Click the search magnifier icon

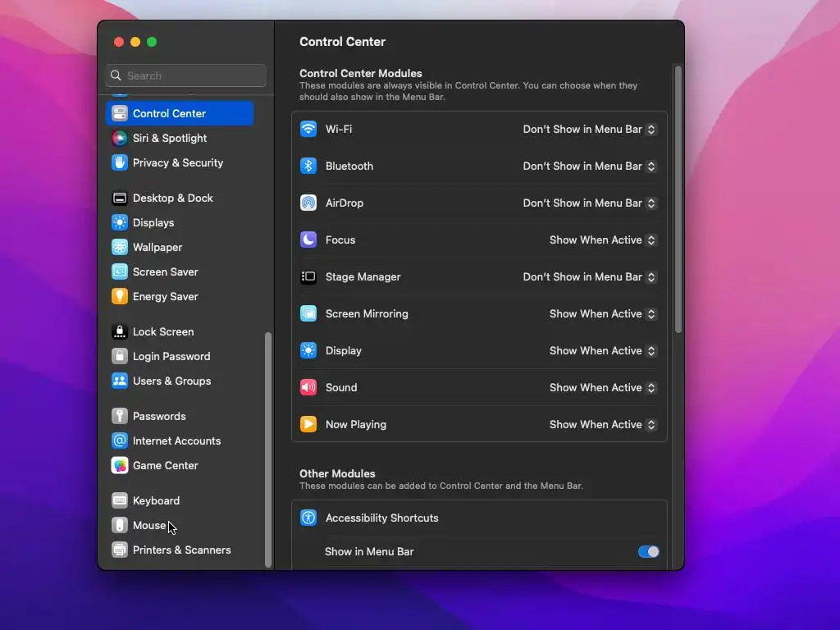(116, 75)
